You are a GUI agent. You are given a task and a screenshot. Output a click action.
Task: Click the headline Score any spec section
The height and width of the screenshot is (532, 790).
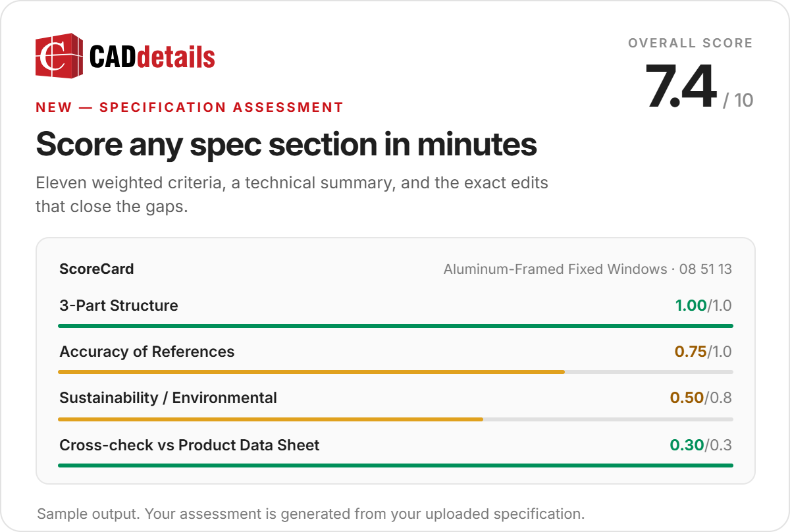click(x=286, y=144)
